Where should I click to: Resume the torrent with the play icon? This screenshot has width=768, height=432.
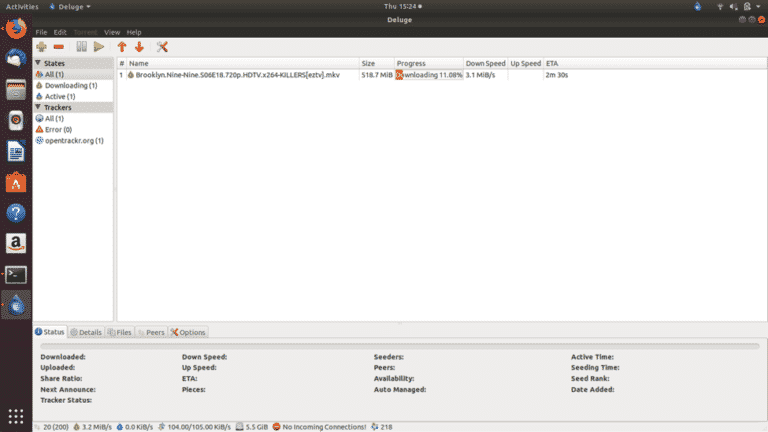tap(99, 47)
